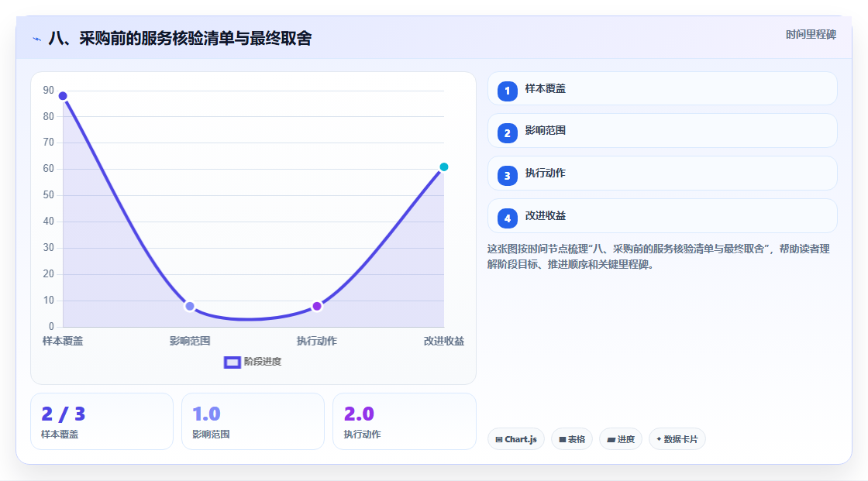Toggle the 阶段进度 legend color box
The image size is (868, 481).
(232, 362)
